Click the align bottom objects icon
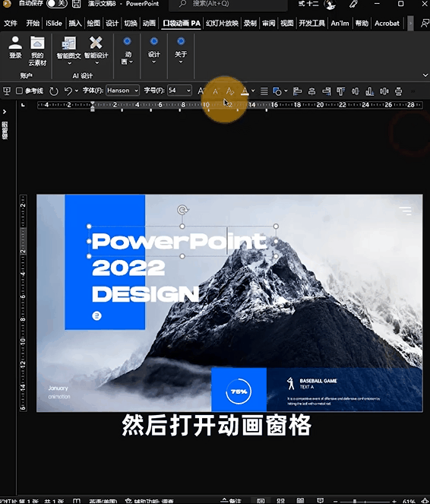 pos(370,92)
